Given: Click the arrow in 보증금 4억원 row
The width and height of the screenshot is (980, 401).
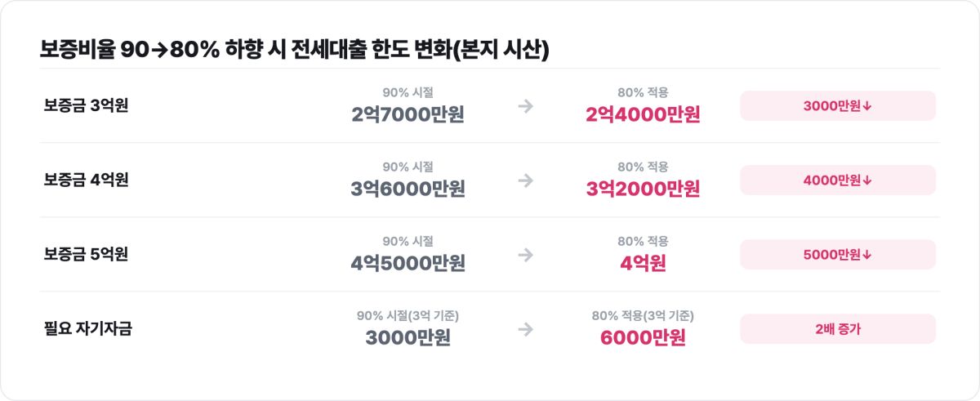Looking at the screenshot, I should pos(526,180).
